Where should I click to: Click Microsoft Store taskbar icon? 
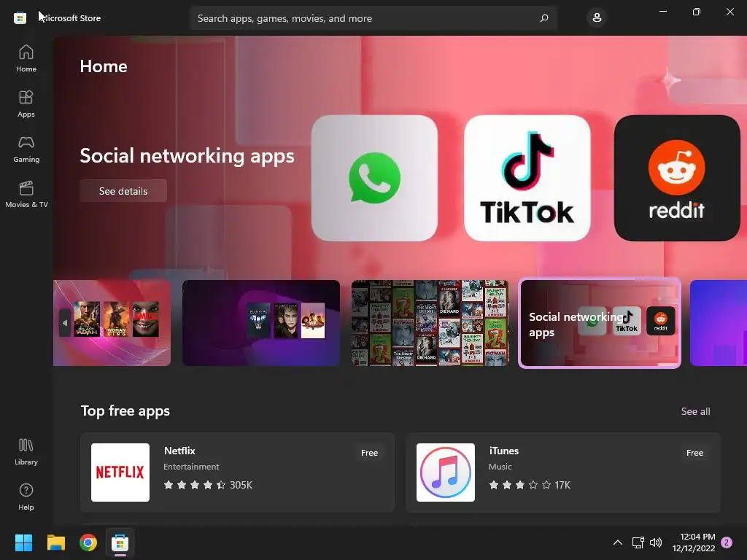(120, 542)
